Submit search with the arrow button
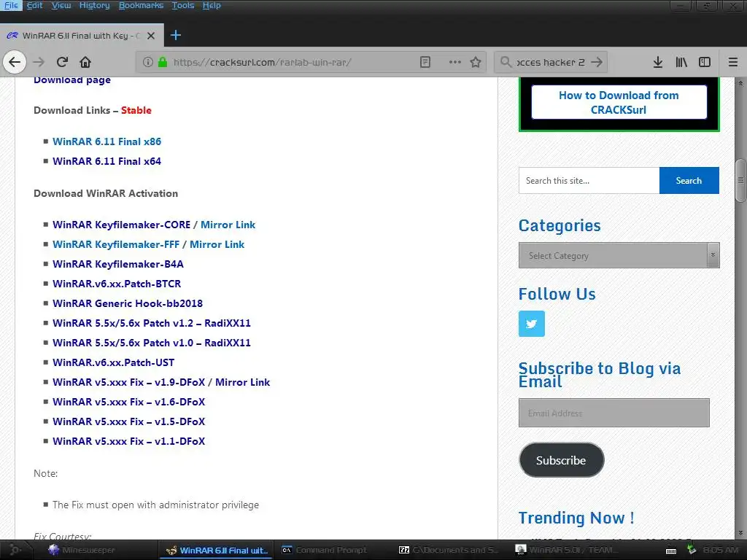This screenshot has height=560, width=747. click(x=597, y=62)
